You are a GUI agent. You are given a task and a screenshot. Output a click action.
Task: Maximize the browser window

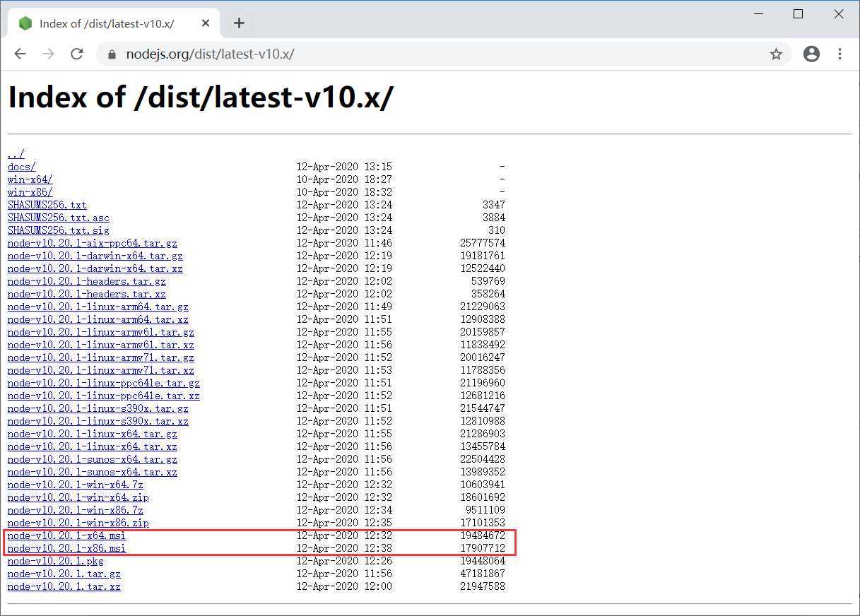click(798, 14)
